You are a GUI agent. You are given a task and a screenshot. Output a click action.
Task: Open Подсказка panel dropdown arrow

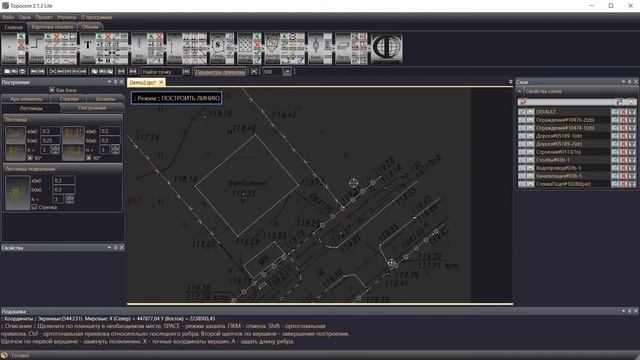(x=623, y=311)
